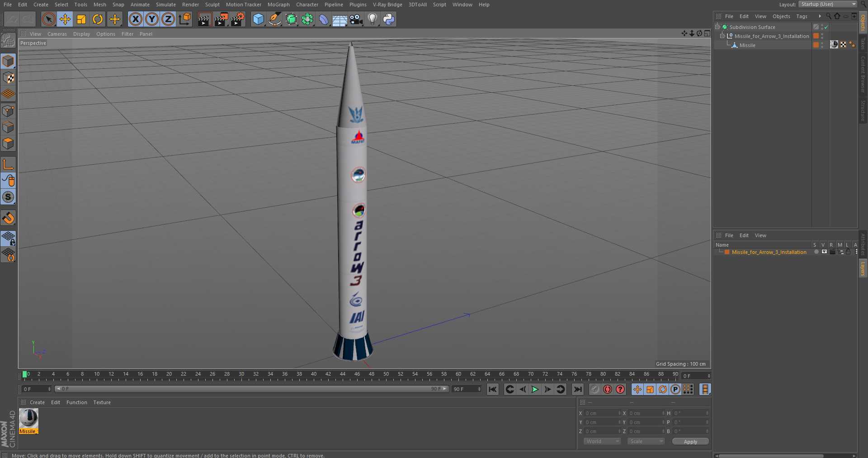Screen dimensions: 868x458
Task: Toggle the Y axis lock
Action: 152,19
